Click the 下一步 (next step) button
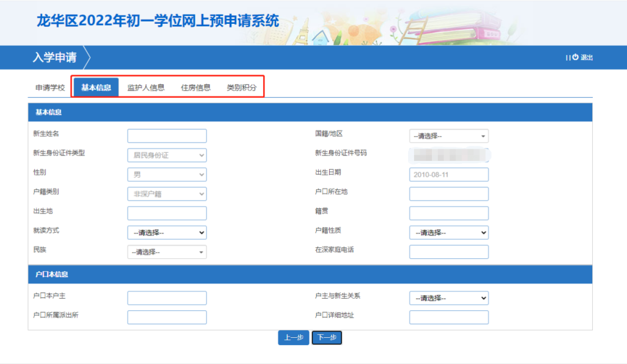627x364 pixels. point(327,337)
